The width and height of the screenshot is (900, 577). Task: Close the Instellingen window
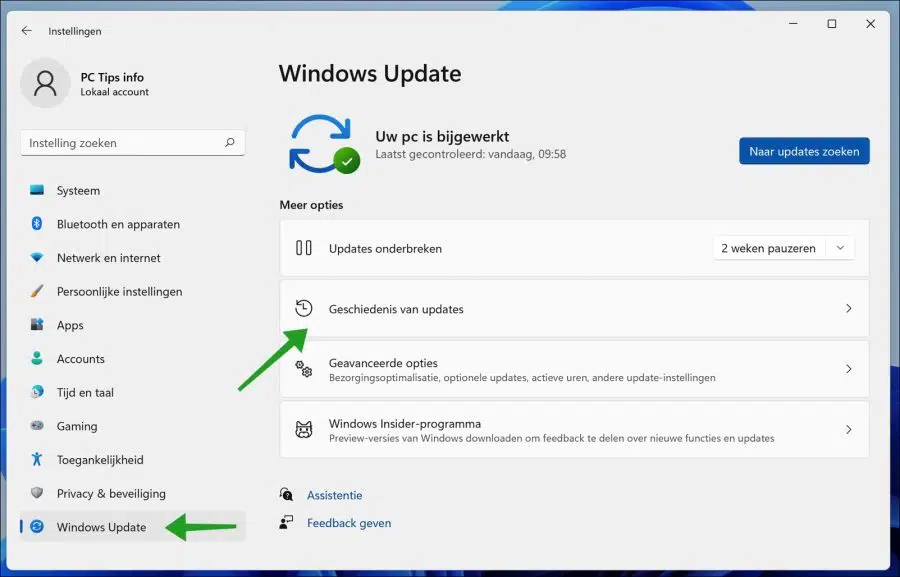click(x=870, y=24)
